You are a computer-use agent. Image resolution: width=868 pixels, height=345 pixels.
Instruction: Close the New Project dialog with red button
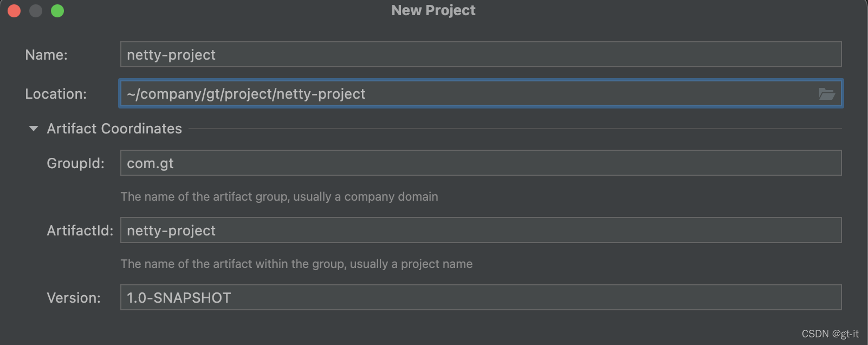15,11
